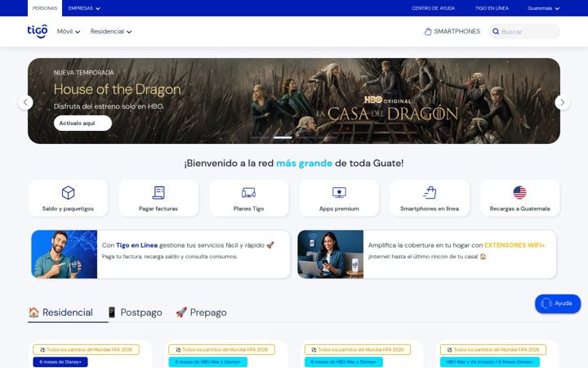The height and width of the screenshot is (368, 588).
Task: Click the Apps premium label
Action: pos(339,209)
